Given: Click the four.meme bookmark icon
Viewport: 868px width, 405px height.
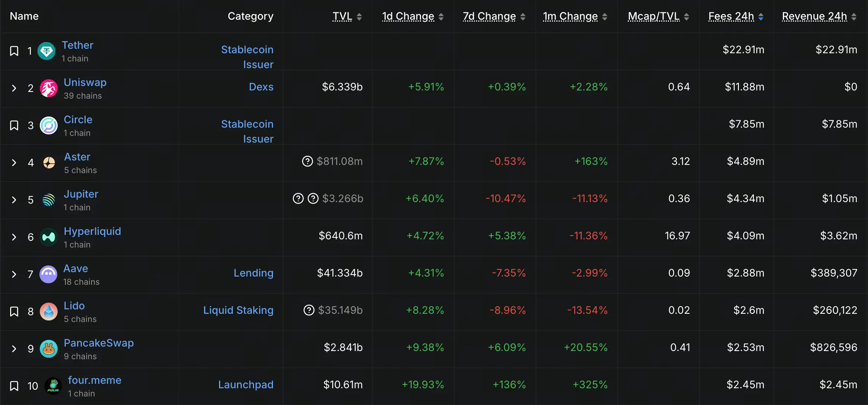Looking at the screenshot, I should (x=14, y=386).
